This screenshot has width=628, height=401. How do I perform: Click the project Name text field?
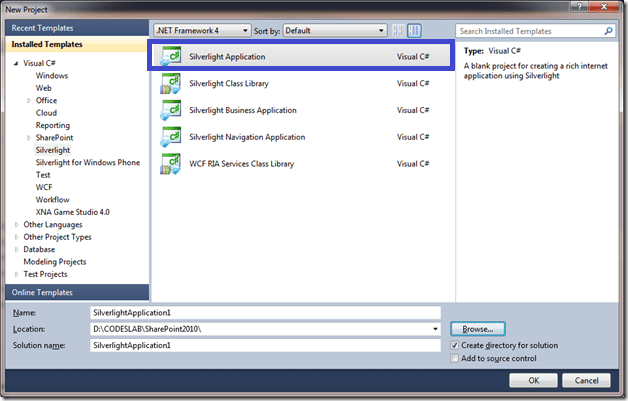coord(264,312)
